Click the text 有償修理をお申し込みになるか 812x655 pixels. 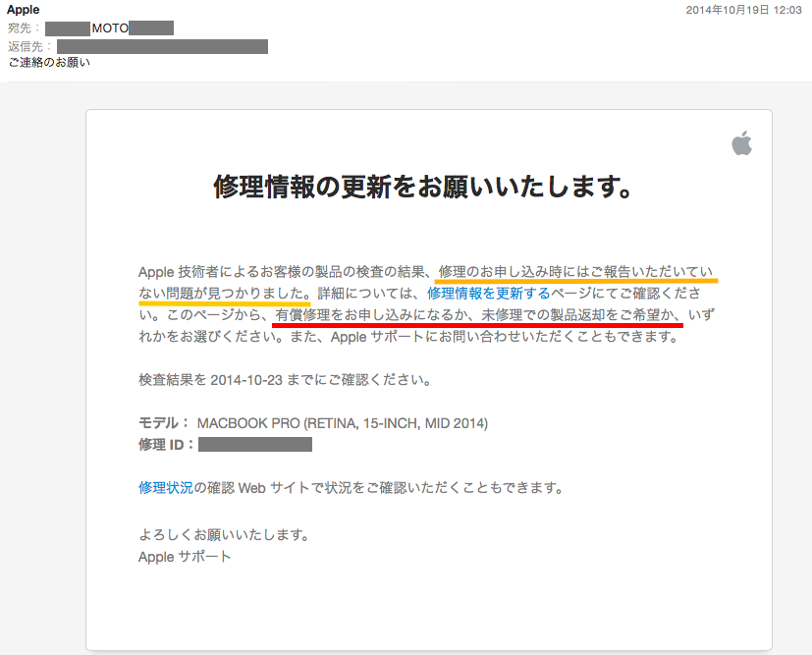pyautogui.click(x=370, y=315)
